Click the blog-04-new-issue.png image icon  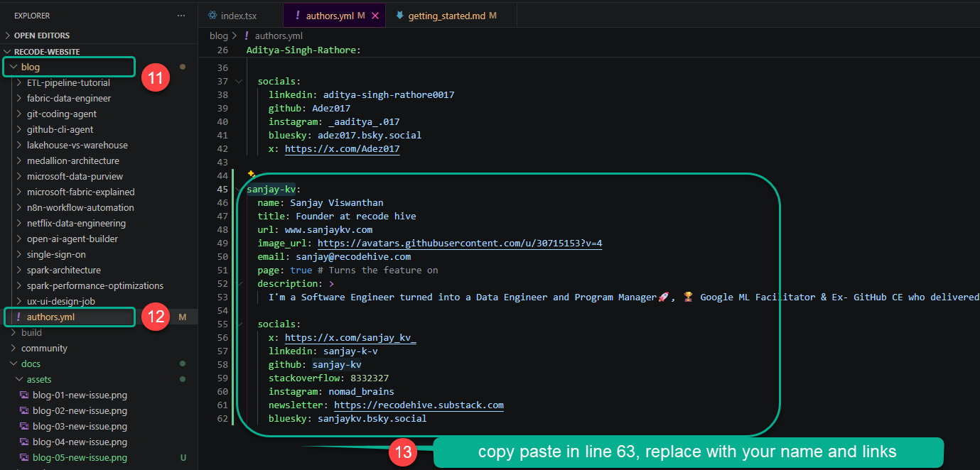pyautogui.click(x=23, y=442)
